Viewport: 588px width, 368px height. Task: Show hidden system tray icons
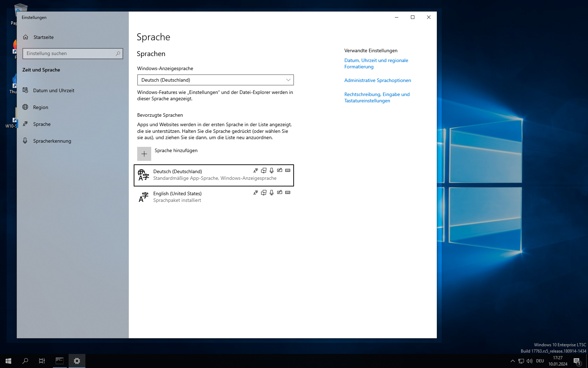click(512, 361)
